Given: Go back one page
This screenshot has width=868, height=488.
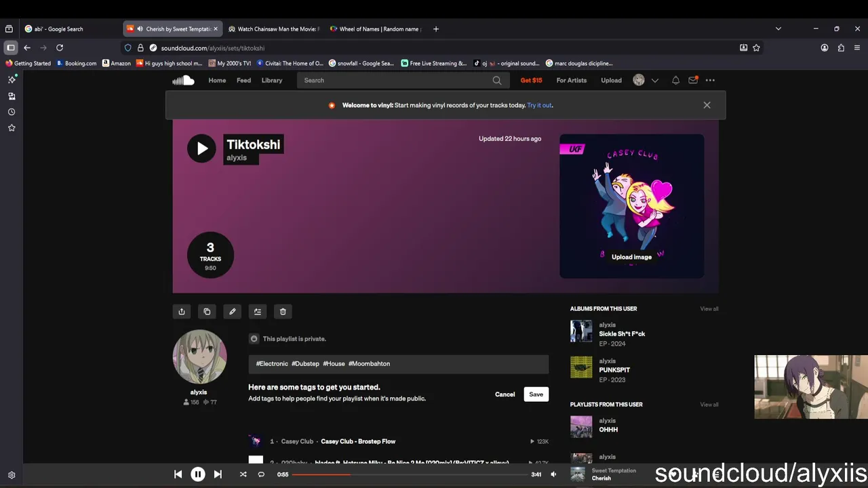Looking at the screenshot, I should [x=27, y=48].
